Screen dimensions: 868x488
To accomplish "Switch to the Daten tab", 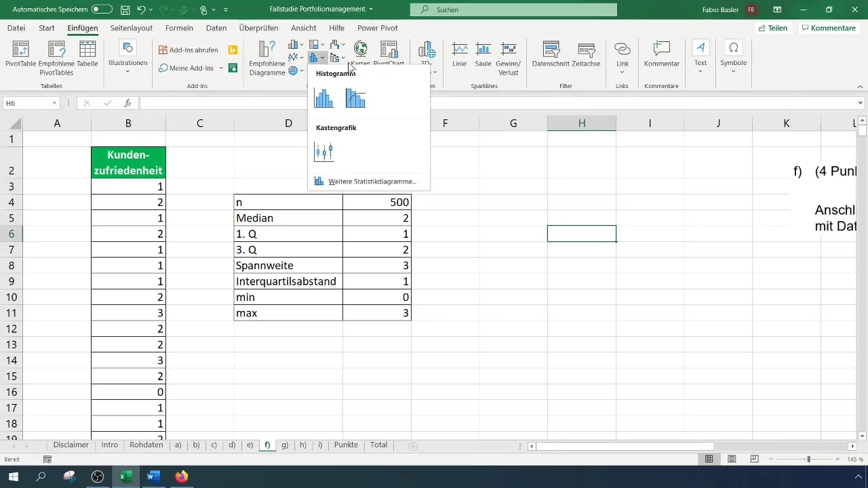I will [216, 28].
